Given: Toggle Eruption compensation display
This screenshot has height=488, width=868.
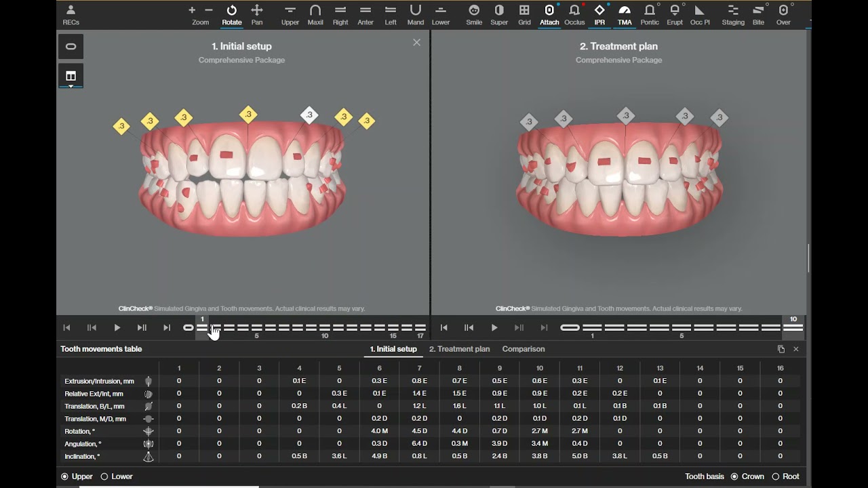Looking at the screenshot, I should [x=675, y=14].
